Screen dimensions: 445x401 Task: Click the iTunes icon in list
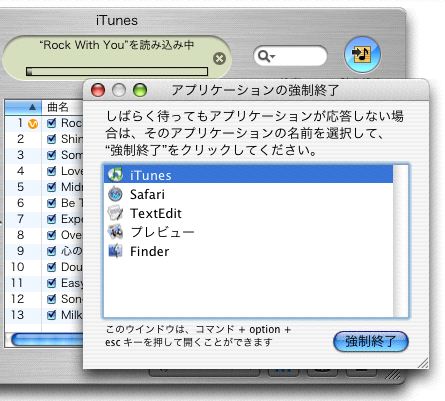(115, 174)
